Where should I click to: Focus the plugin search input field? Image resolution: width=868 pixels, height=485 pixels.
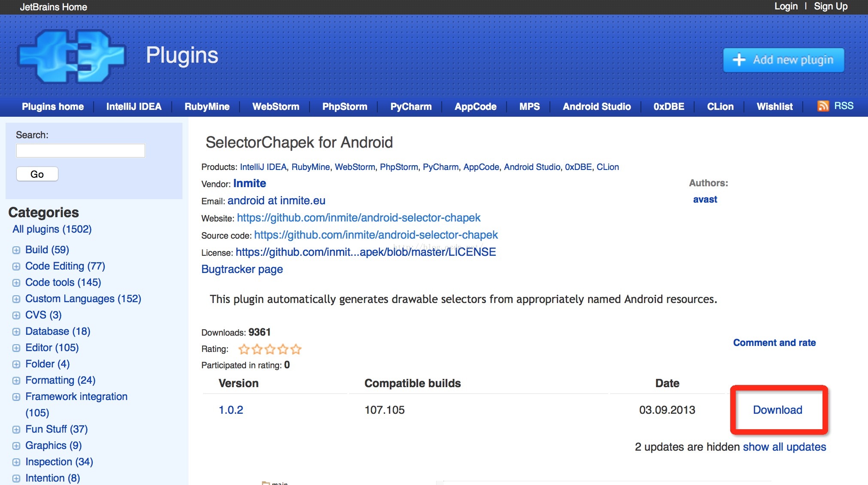[x=81, y=151]
